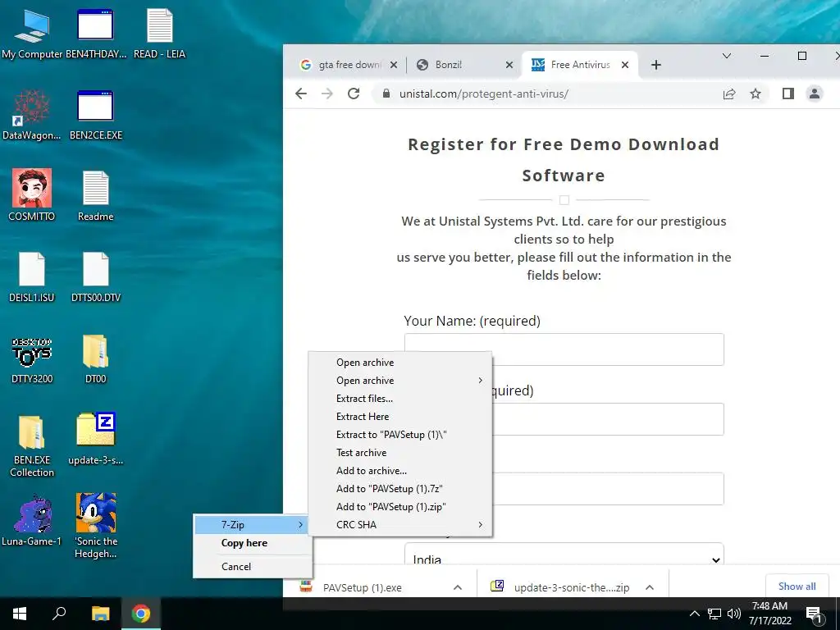Switch to gta free download tab
The height and width of the screenshot is (630, 840).
pyautogui.click(x=348, y=65)
